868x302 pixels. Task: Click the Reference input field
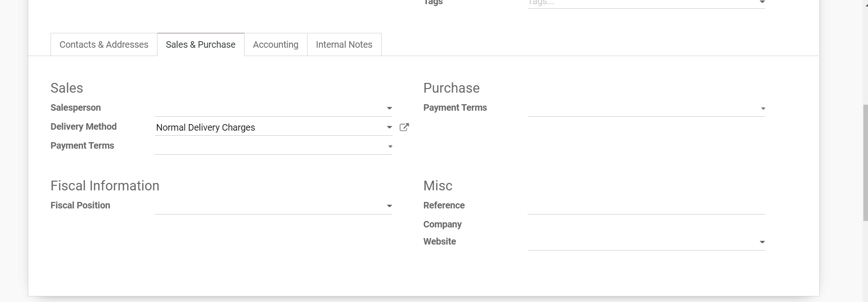pyautogui.click(x=646, y=206)
